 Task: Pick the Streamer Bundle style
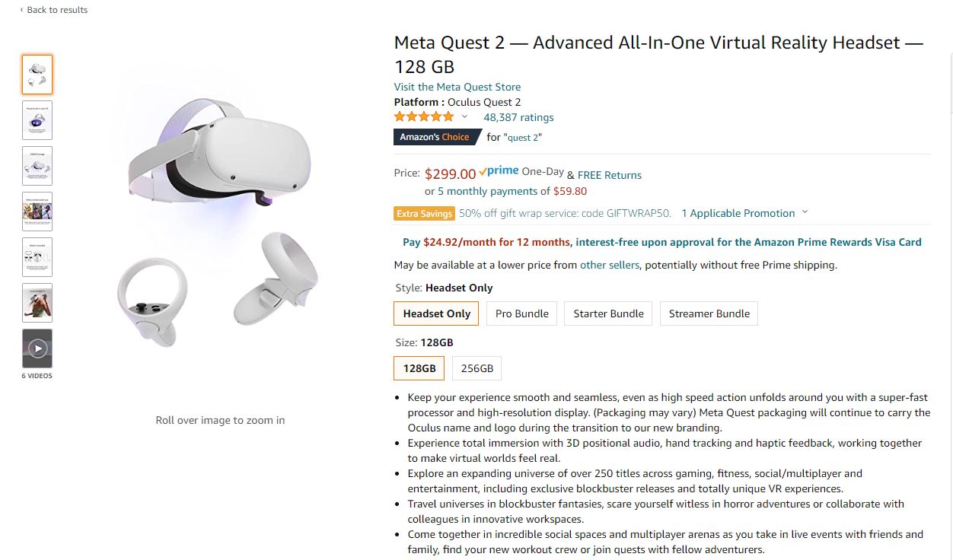pyautogui.click(x=709, y=313)
